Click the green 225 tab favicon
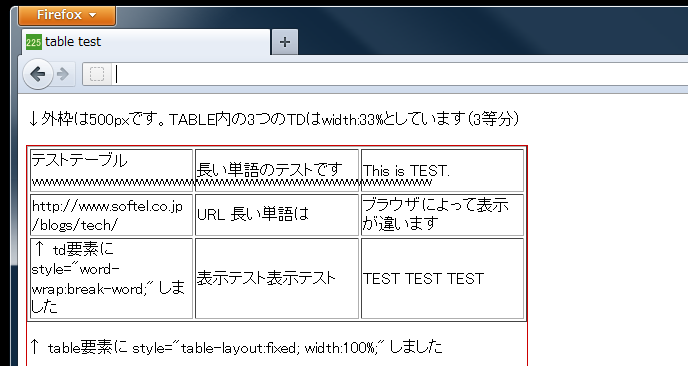This screenshot has width=688, height=366. 34,42
